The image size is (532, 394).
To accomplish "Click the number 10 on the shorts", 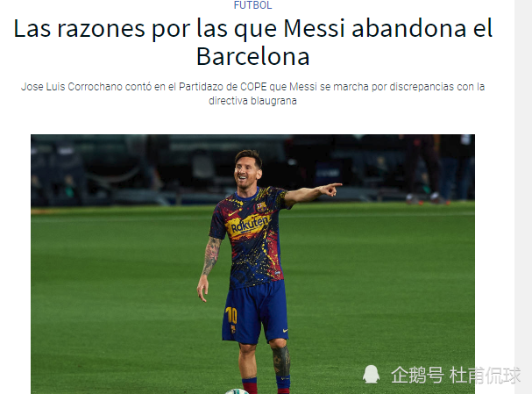I will click(x=231, y=316).
